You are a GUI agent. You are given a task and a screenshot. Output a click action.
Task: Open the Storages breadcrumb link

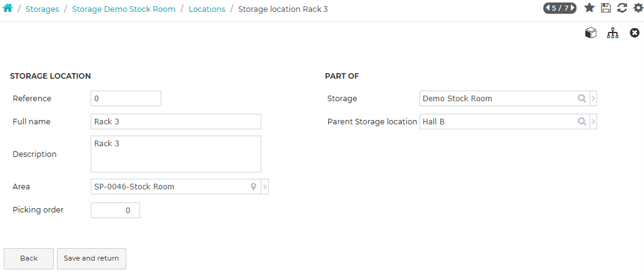click(x=43, y=9)
